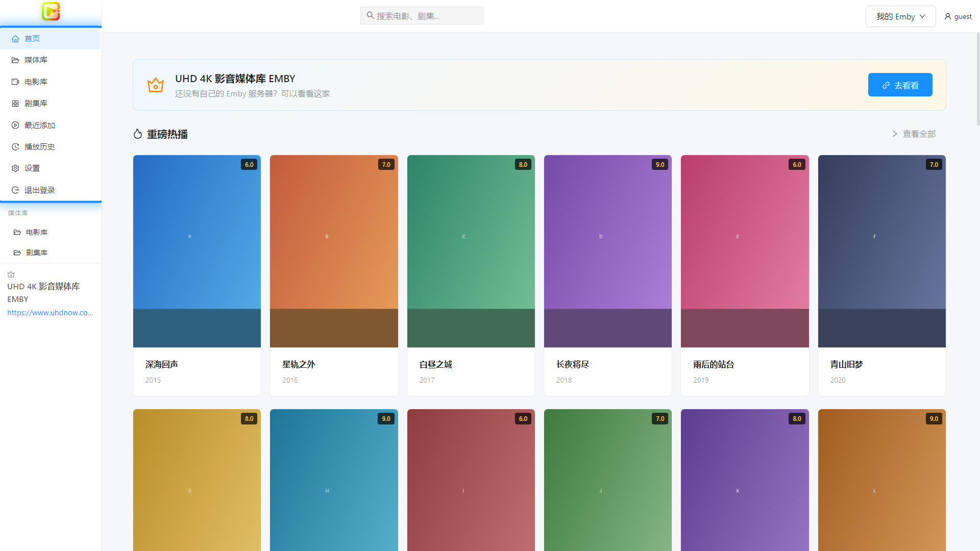
Task: Open 播放历史 menu item
Action: (x=50, y=147)
